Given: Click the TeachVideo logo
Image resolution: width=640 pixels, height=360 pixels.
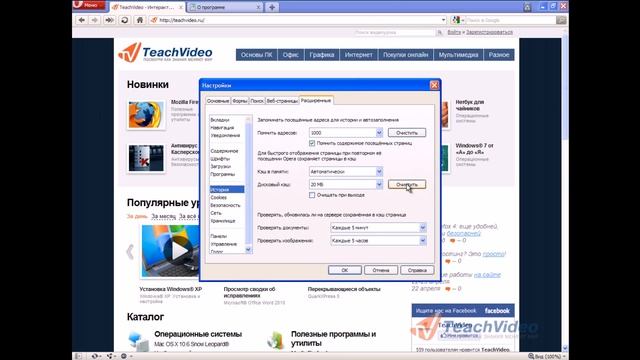Looking at the screenshot, I should (165, 53).
